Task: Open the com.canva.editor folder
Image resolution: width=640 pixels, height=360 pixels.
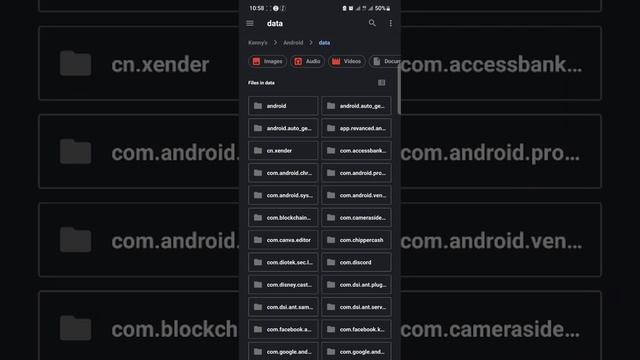Action: click(x=283, y=240)
